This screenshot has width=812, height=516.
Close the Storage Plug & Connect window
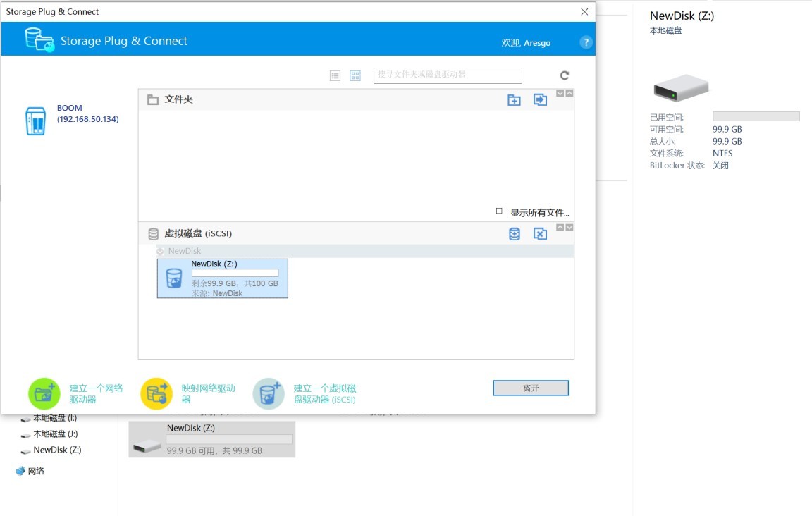584,11
